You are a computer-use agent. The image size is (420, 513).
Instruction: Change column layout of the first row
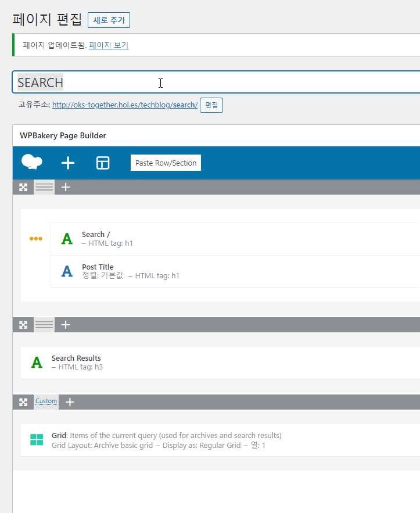[44, 187]
